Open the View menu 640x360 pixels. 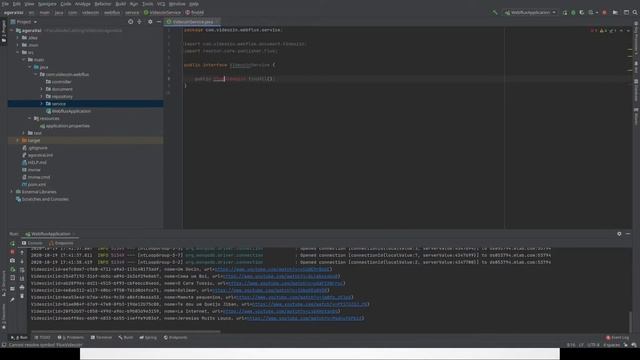[29, 4]
